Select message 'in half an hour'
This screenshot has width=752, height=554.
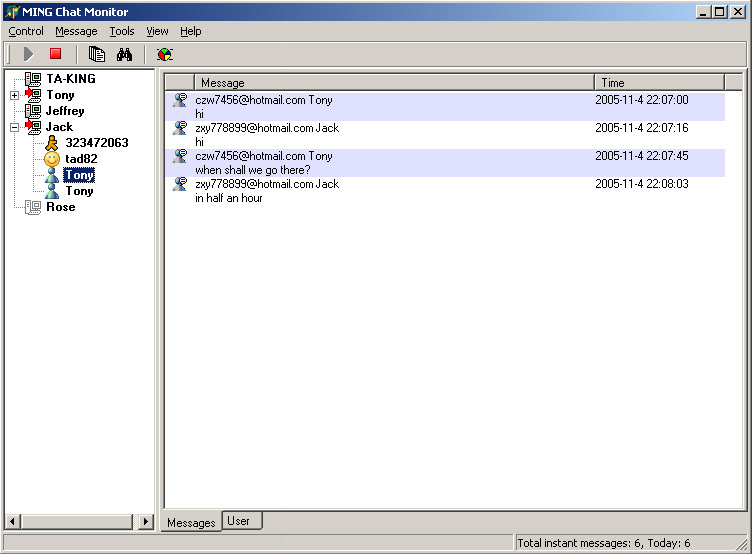click(229, 198)
